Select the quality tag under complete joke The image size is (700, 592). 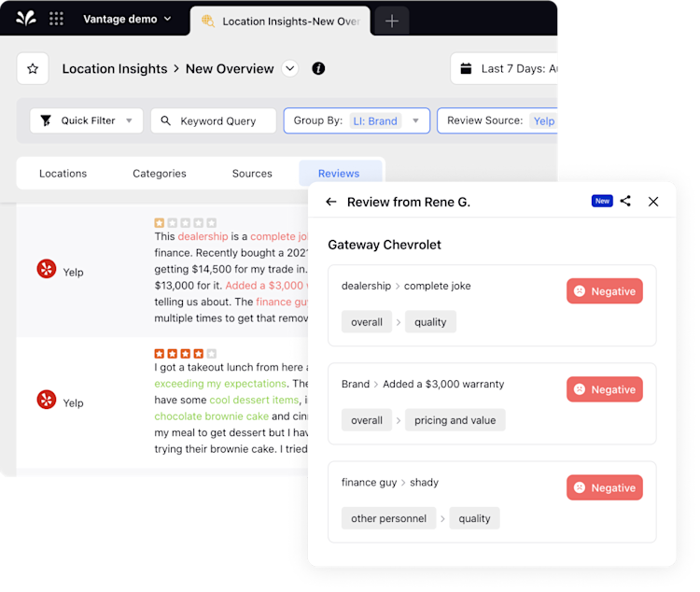[x=430, y=322]
